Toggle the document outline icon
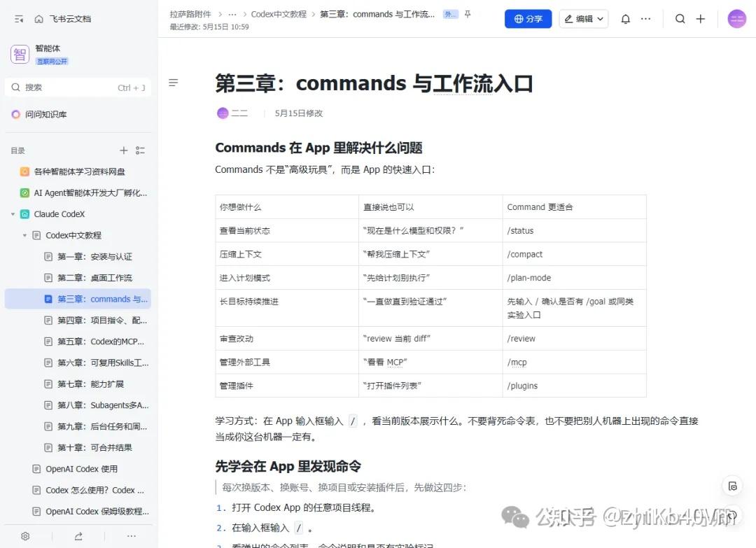The width and height of the screenshot is (756, 548). (x=173, y=83)
